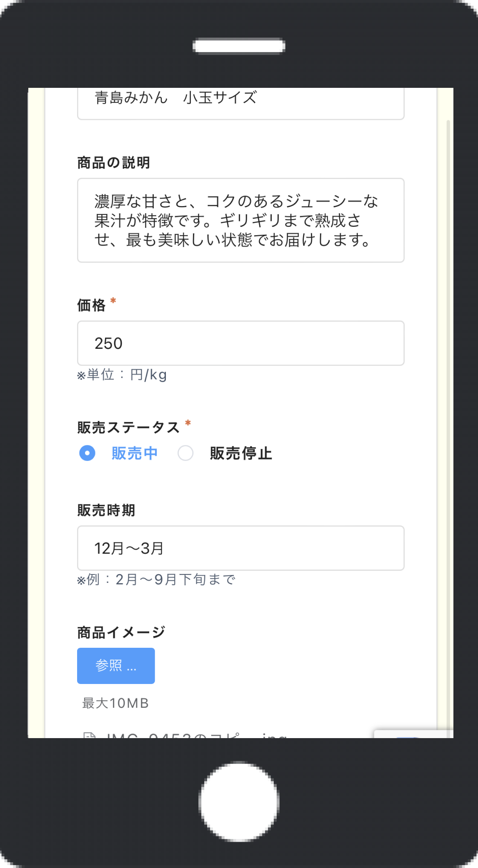Click the ※単位：円/kg hint text
The image size is (478, 868).
click(x=122, y=375)
